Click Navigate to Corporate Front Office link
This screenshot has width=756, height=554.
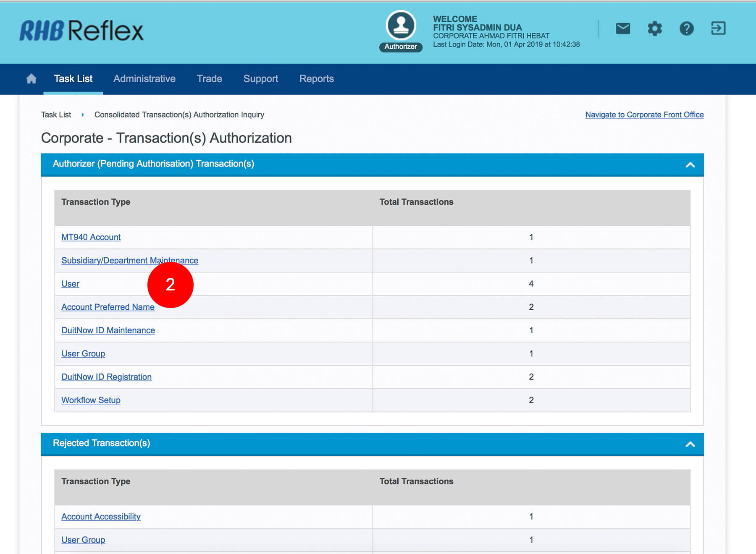[x=644, y=115]
